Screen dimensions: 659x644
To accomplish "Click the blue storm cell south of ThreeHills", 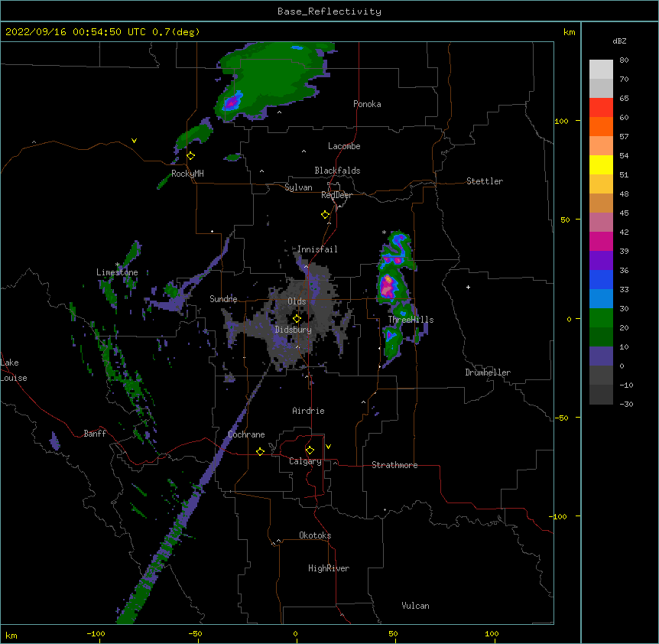I will (x=391, y=335).
